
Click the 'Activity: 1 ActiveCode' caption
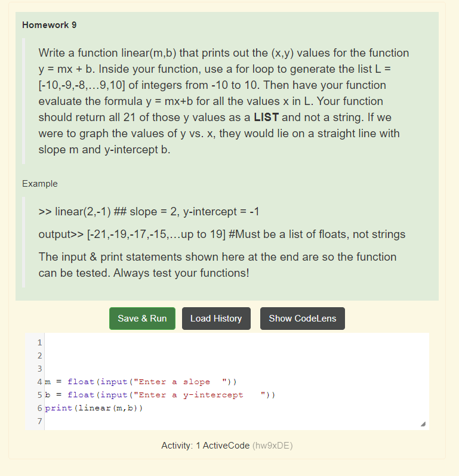(x=205, y=446)
